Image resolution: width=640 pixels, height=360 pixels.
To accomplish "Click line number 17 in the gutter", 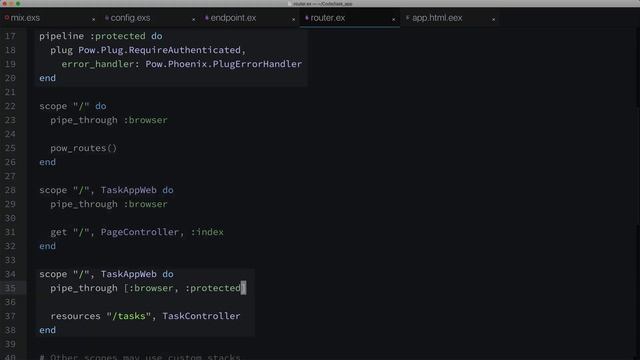I will point(10,36).
